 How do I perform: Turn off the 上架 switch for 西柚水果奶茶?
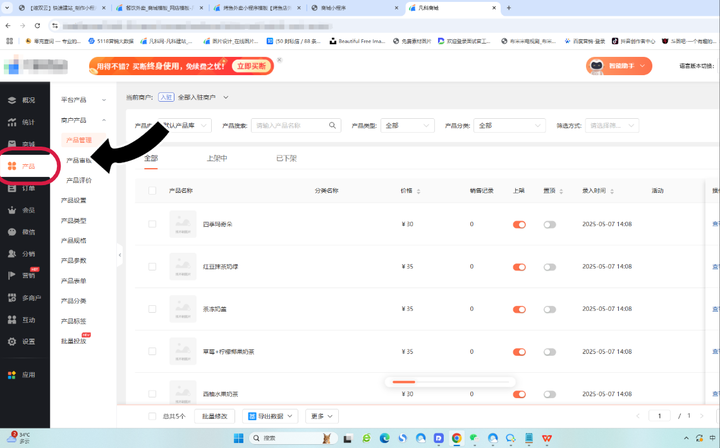coord(519,394)
